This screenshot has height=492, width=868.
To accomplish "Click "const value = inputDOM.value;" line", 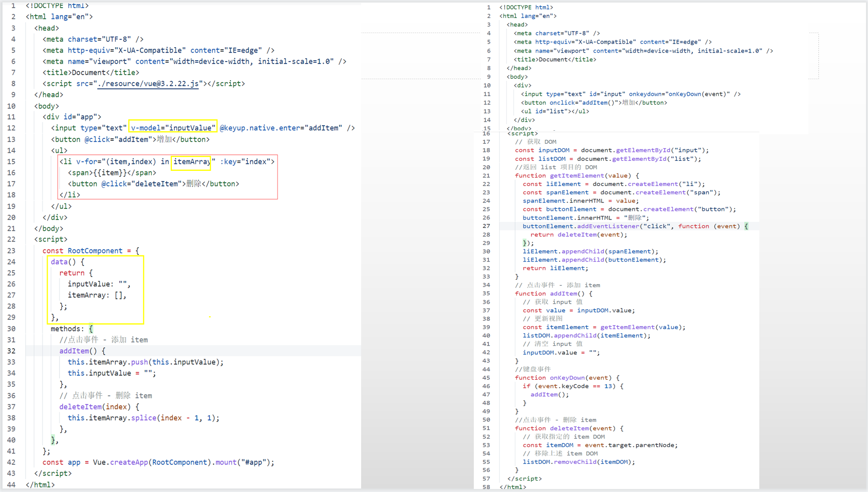I will click(579, 311).
